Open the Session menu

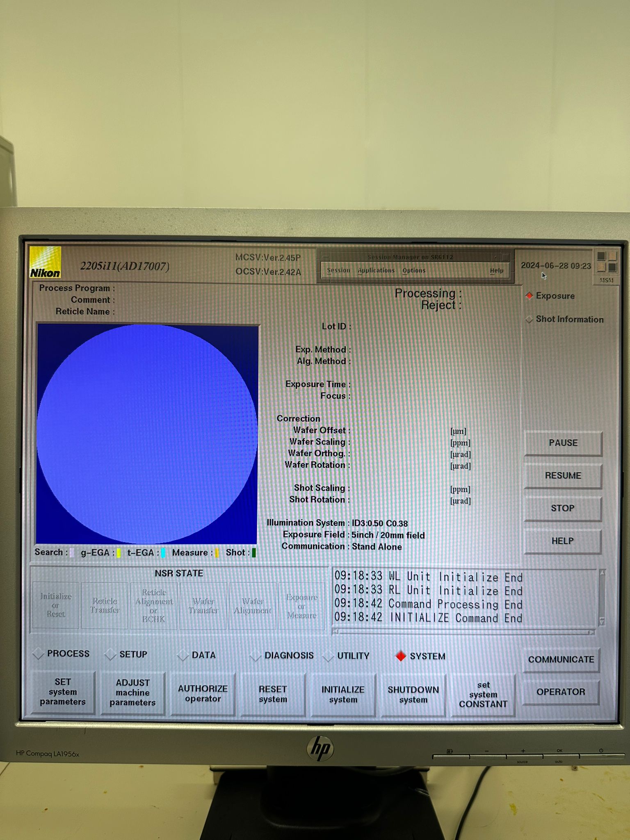(338, 270)
